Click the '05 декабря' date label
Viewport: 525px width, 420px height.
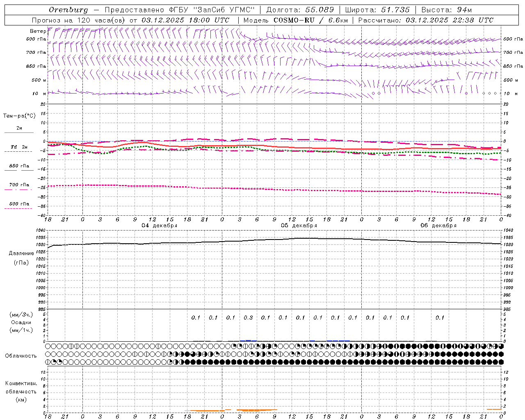299,226
